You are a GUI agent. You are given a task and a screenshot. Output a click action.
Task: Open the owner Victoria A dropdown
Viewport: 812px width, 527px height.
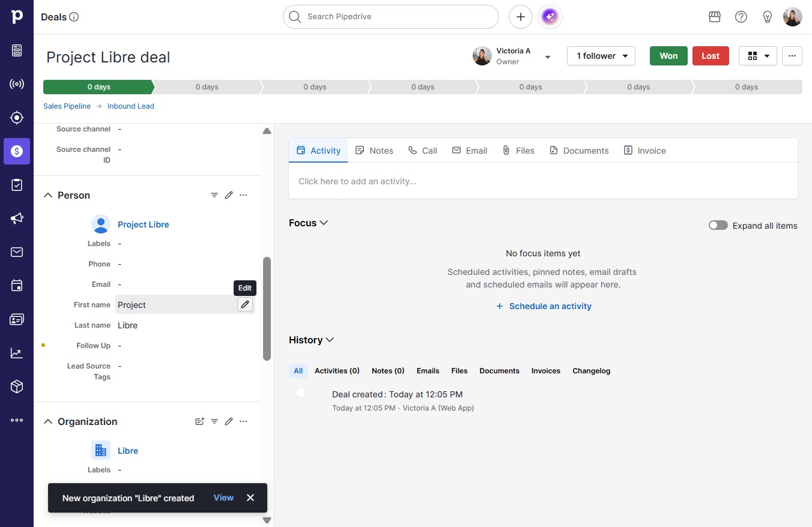click(548, 57)
